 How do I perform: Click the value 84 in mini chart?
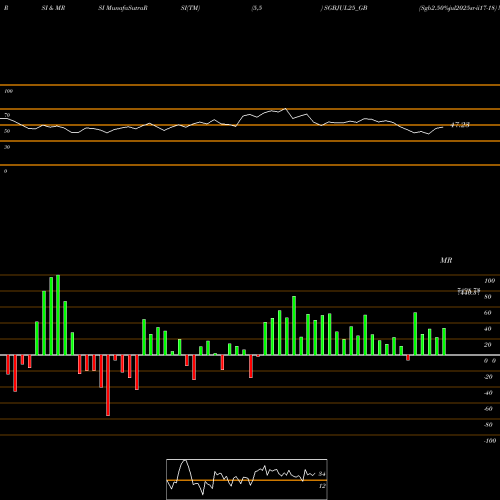(322, 474)
